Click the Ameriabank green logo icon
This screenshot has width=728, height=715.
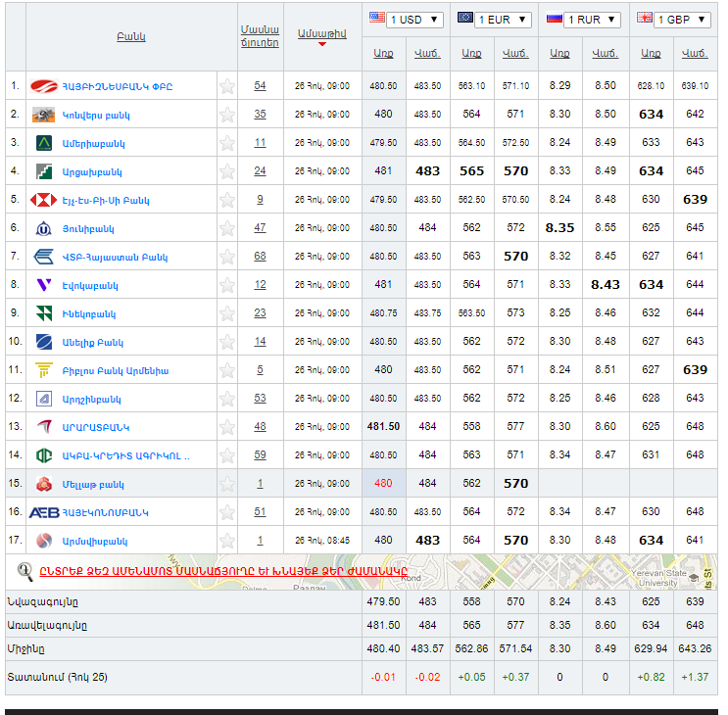click(x=44, y=143)
